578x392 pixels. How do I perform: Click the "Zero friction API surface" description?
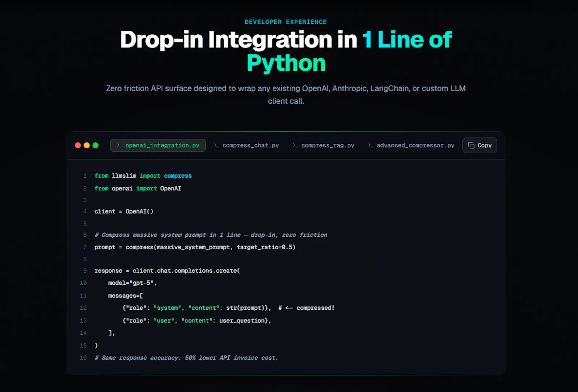coord(286,95)
